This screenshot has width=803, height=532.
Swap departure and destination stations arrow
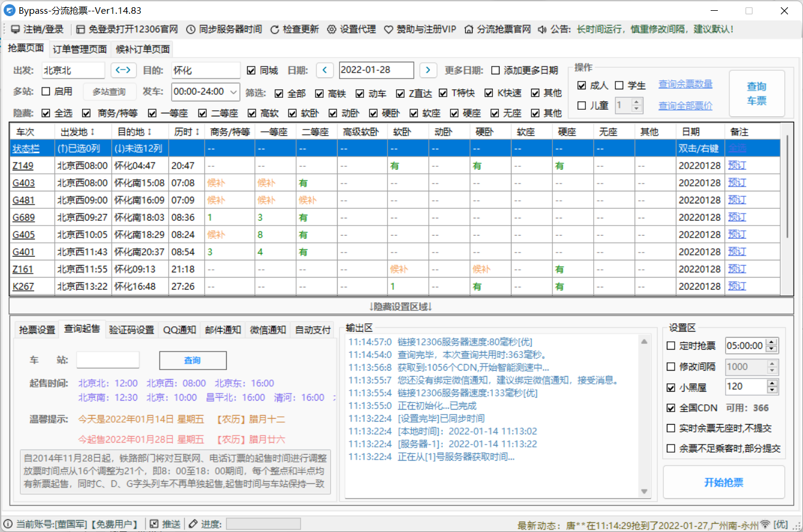pyautogui.click(x=124, y=70)
